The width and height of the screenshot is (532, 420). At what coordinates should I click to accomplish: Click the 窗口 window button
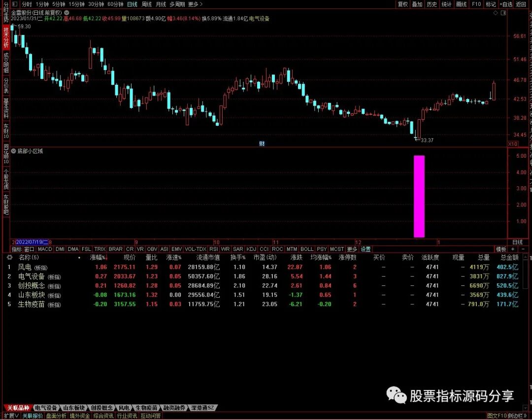click(29, 249)
